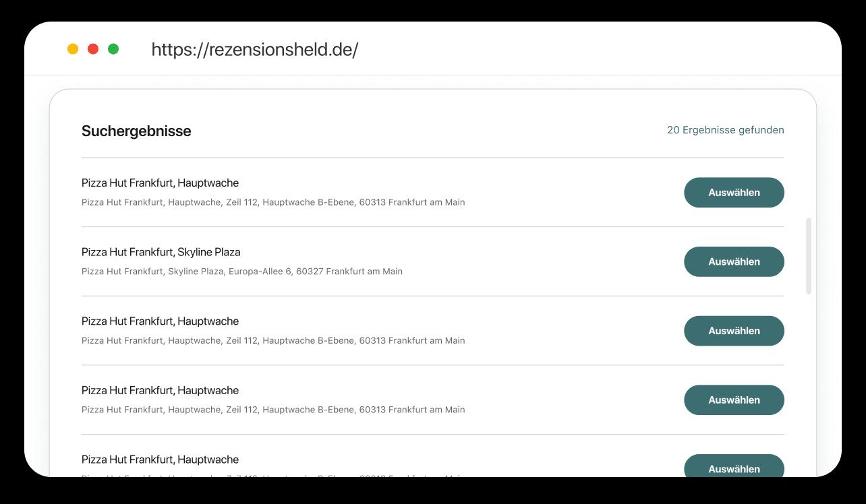
Task: Open the Pizza Hut Frankfurt, Skyline Plaza listing
Action: [x=161, y=252]
